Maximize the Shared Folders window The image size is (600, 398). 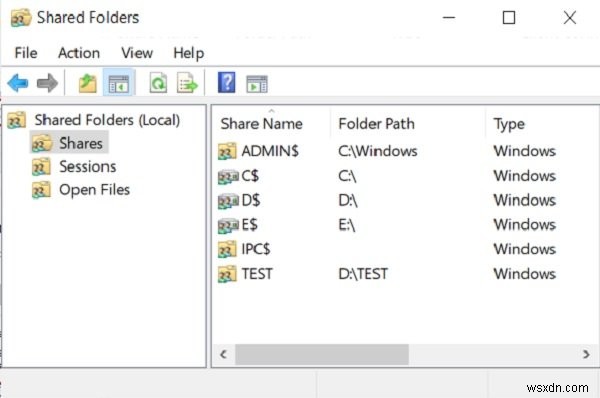pyautogui.click(x=509, y=18)
